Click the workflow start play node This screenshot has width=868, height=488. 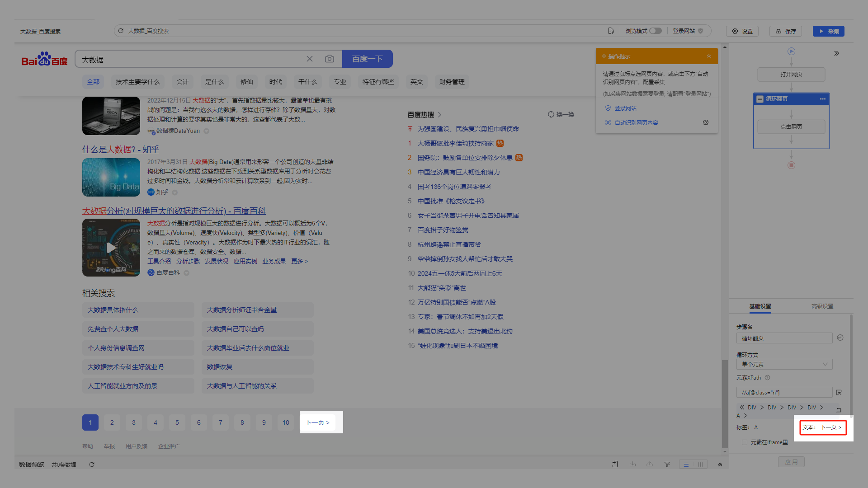point(791,52)
